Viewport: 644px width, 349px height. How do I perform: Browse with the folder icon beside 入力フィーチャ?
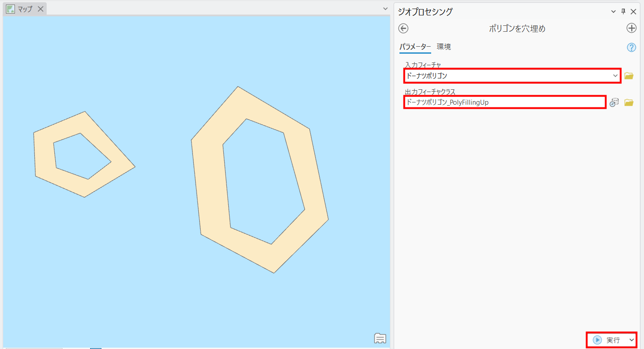[629, 76]
